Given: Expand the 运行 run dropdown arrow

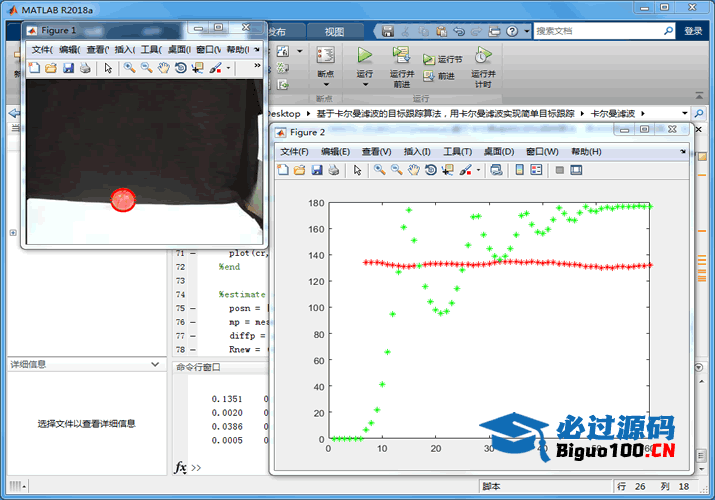Looking at the screenshot, I should (364, 84).
